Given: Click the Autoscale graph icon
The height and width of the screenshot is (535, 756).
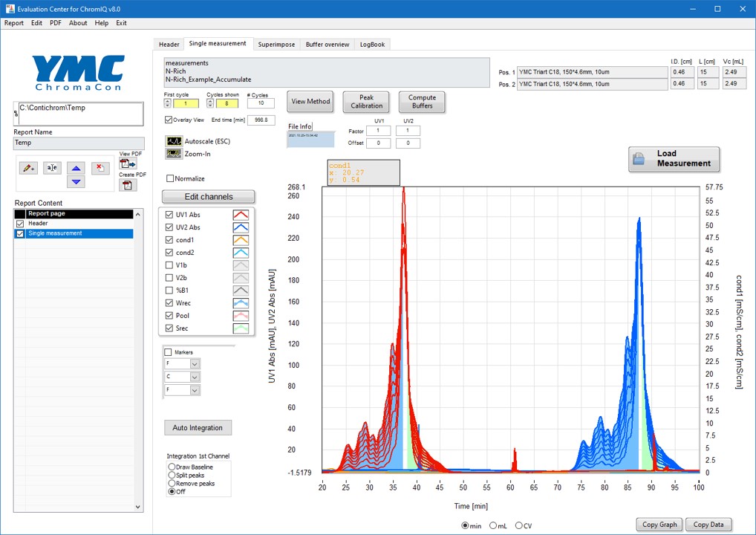Looking at the screenshot, I should pyautogui.click(x=174, y=141).
